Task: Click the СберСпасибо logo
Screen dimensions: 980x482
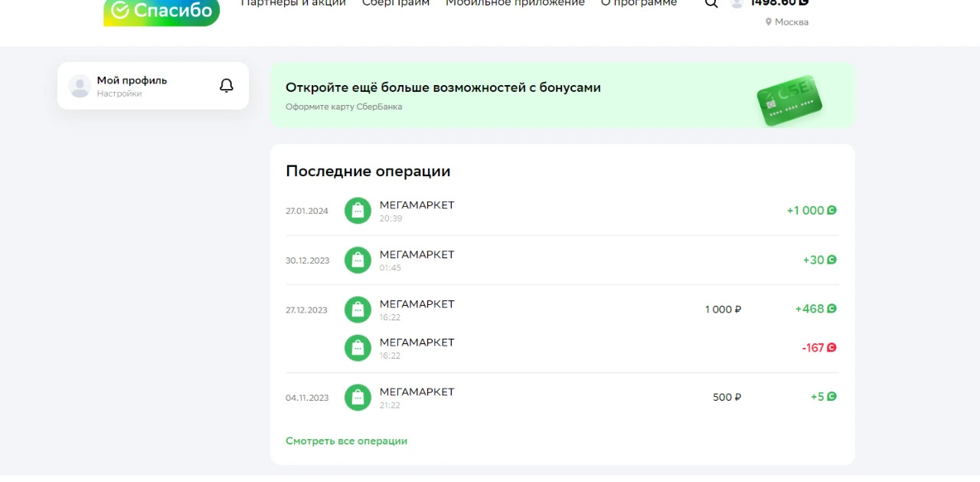Action: click(162, 12)
